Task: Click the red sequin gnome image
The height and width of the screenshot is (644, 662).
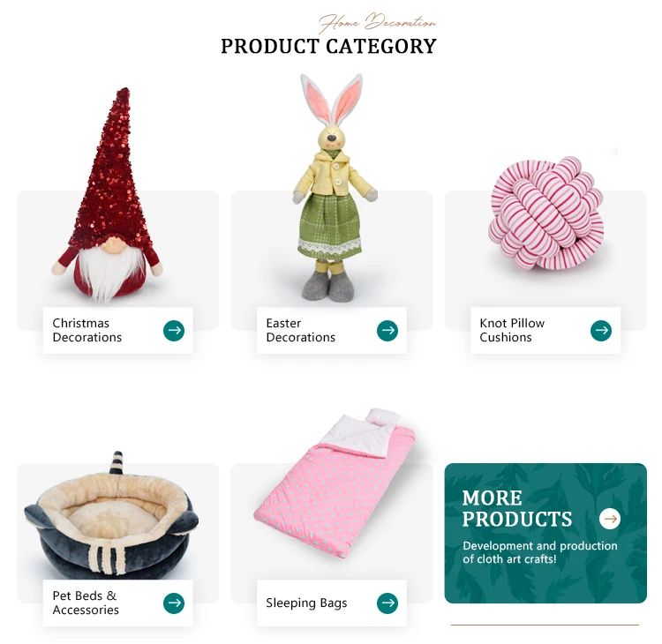Action: click(x=107, y=195)
